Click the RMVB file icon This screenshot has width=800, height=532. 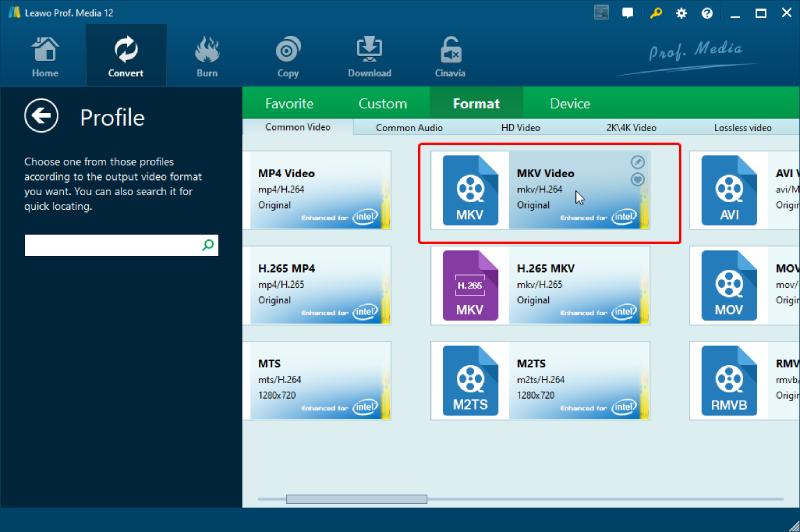[729, 381]
